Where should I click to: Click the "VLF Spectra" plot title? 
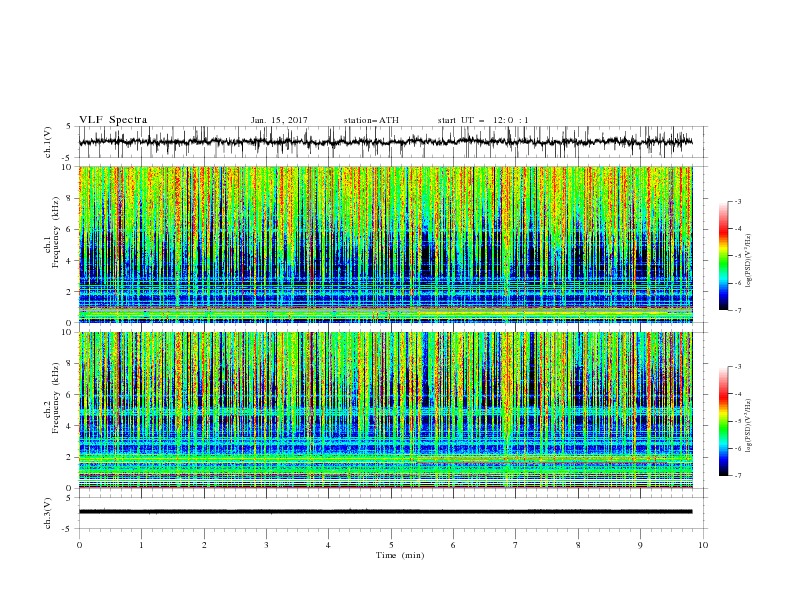click(113, 120)
